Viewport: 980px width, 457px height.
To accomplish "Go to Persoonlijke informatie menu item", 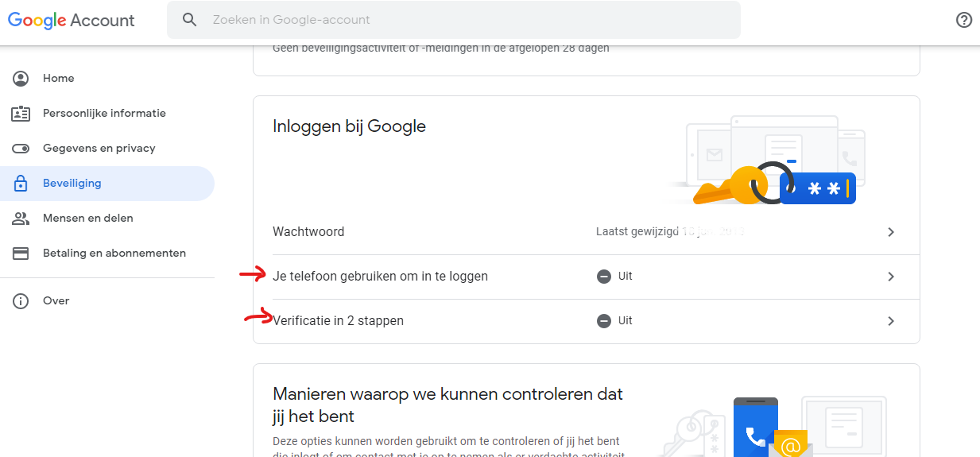I will (104, 114).
